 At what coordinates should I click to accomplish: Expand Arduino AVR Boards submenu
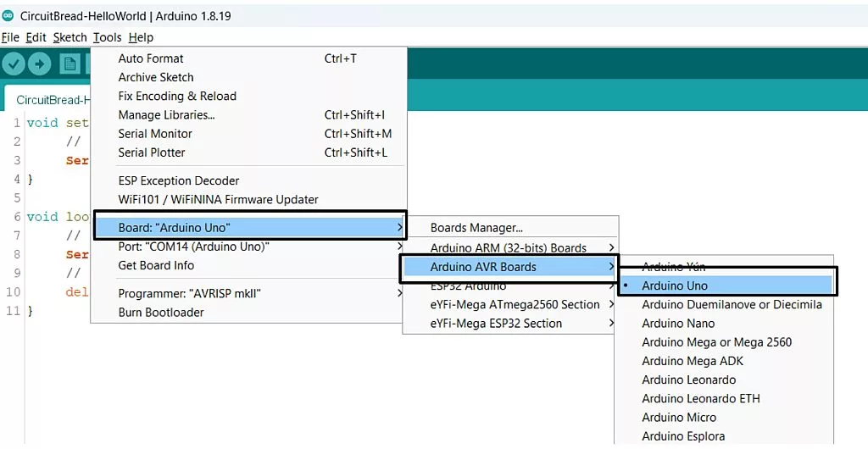(x=509, y=267)
